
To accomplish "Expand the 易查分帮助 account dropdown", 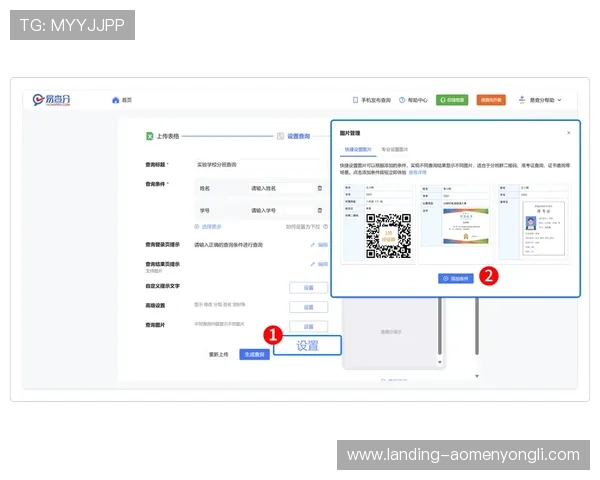I will click(x=540, y=100).
